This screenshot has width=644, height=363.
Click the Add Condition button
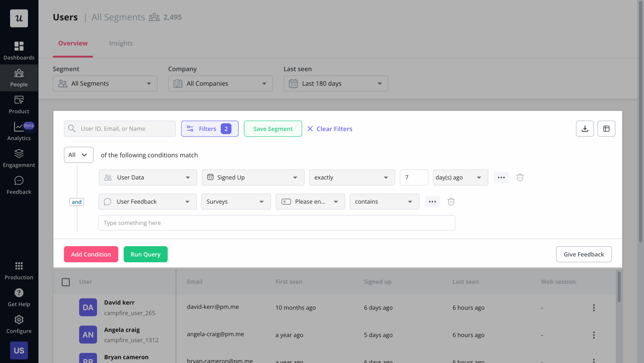[x=91, y=254]
